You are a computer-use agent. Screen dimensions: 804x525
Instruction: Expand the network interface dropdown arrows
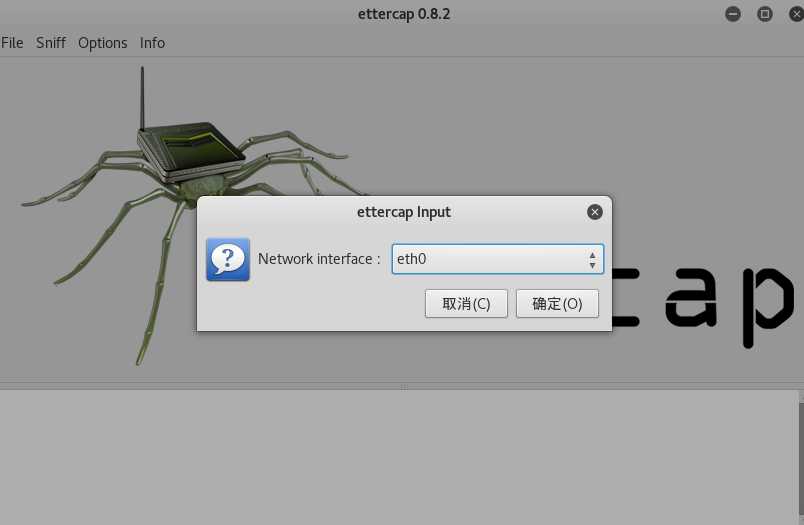coord(593,259)
